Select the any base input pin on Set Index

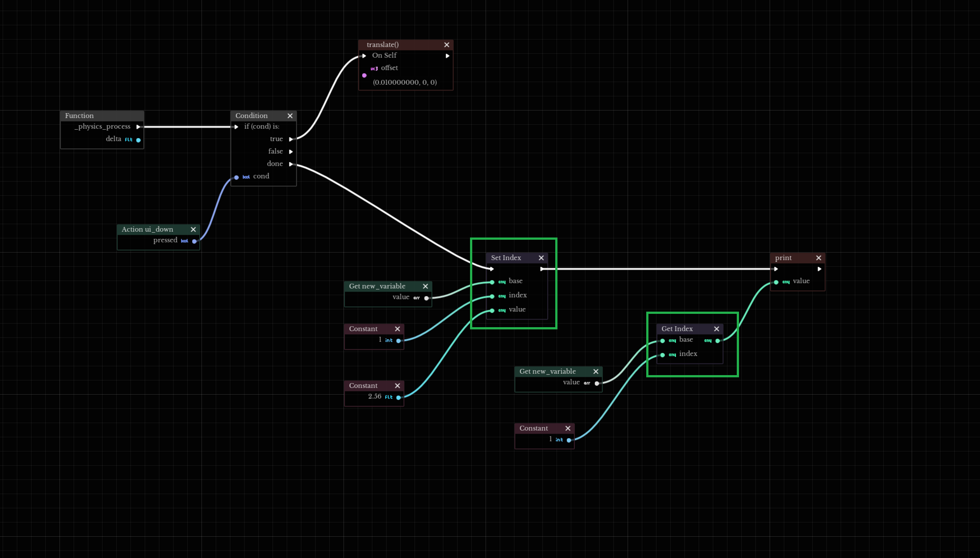pyautogui.click(x=492, y=282)
